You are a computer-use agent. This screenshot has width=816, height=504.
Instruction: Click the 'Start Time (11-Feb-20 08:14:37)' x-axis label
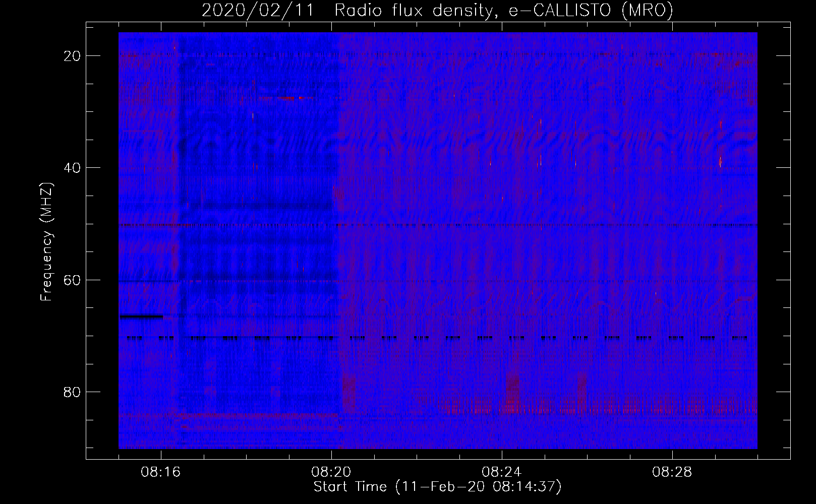[437, 487]
